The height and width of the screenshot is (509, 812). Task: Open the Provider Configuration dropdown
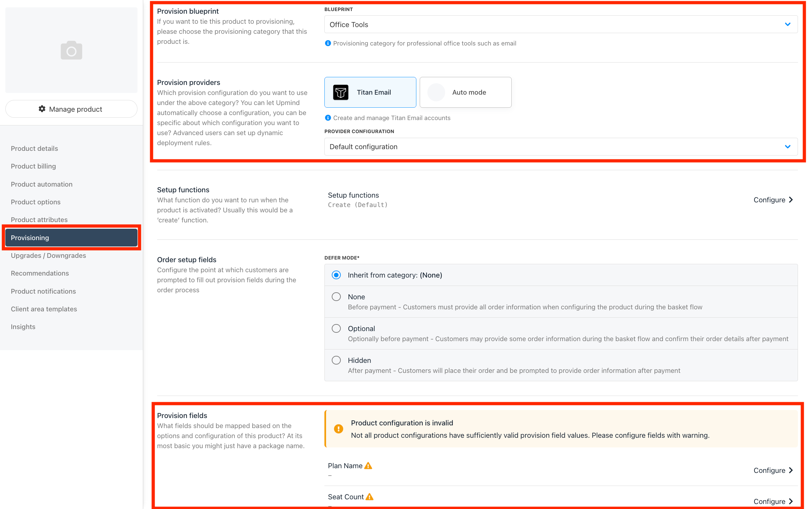tap(561, 147)
